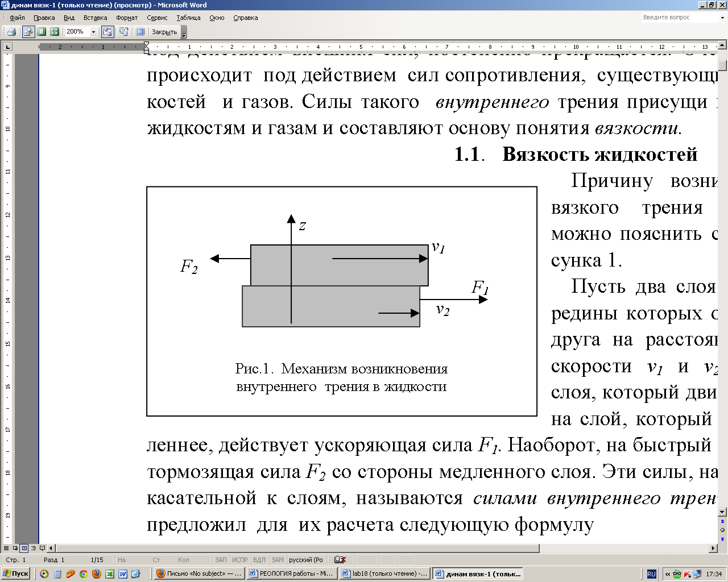Switch to Reading Layout view icon
The height and width of the screenshot is (582, 728).
pos(42,548)
